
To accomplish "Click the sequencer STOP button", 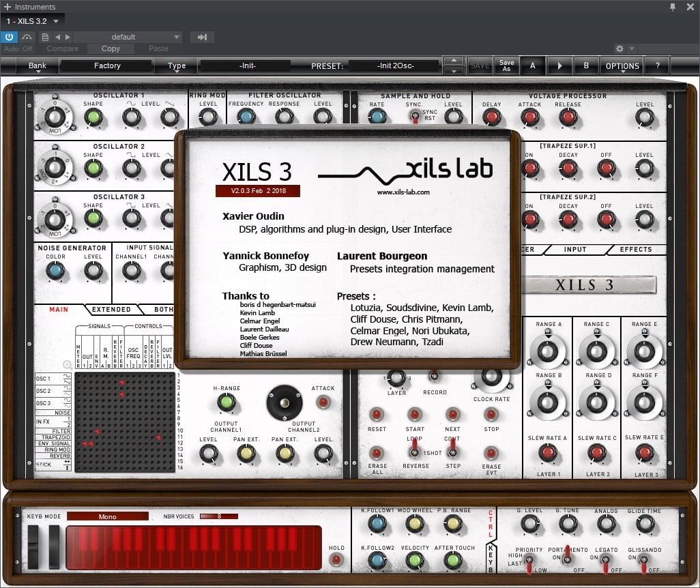I will point(491,415).
